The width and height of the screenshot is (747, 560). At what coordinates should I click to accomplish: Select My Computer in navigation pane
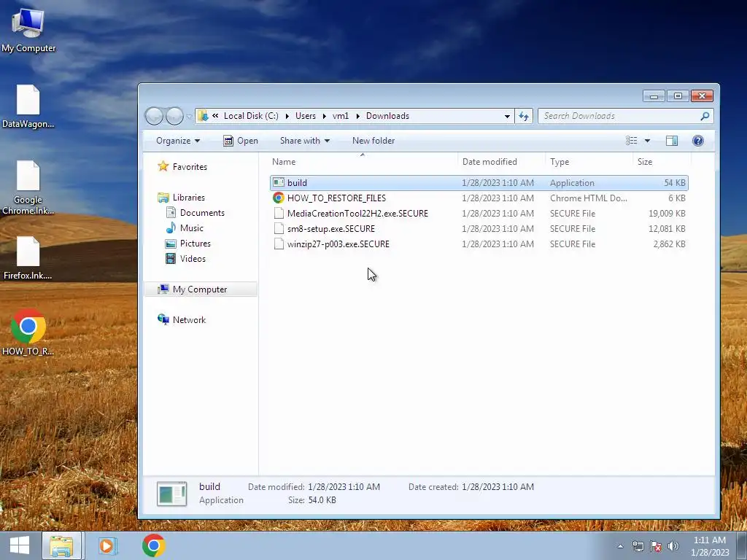[x=200, y=289]
